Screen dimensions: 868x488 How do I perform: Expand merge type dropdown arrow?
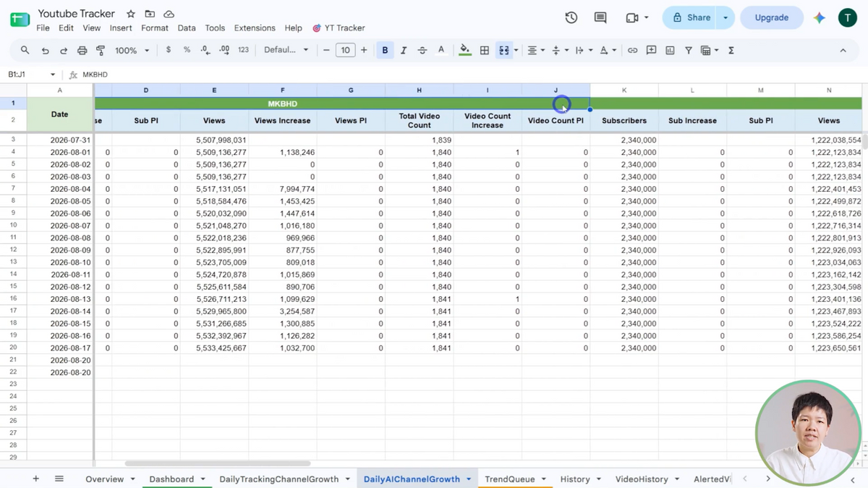pyautogui.click(x=516, y=51)
